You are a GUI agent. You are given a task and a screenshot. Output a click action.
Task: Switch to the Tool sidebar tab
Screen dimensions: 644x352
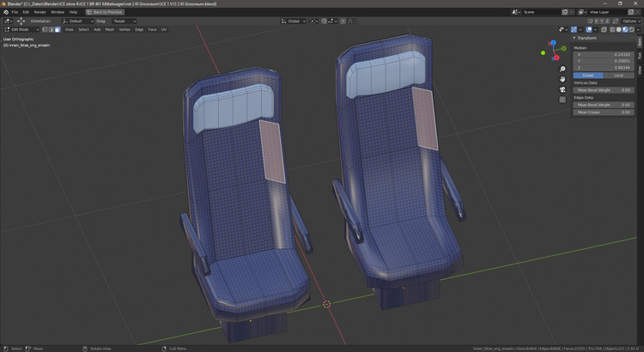(639, 54)
